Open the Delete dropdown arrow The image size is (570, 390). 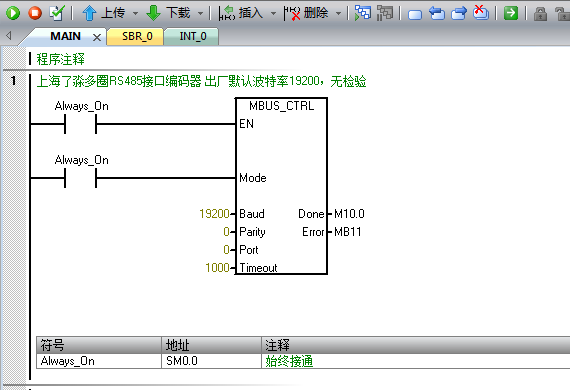338,13
